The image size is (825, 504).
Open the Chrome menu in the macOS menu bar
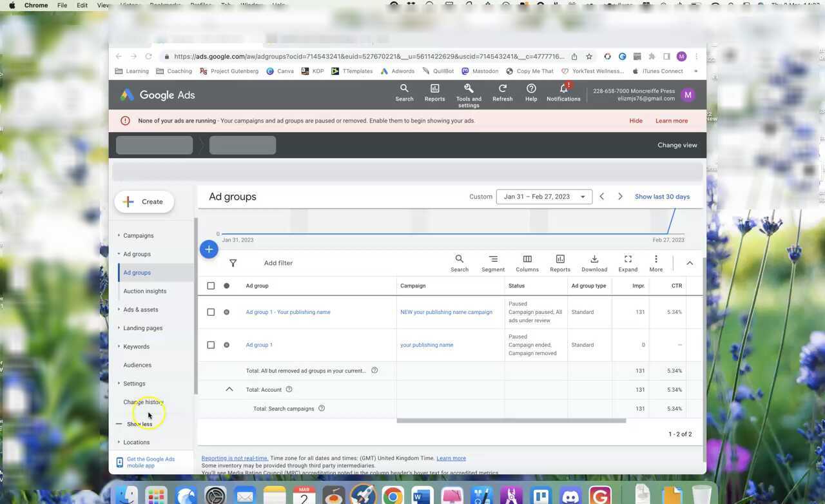coord(35,5)
